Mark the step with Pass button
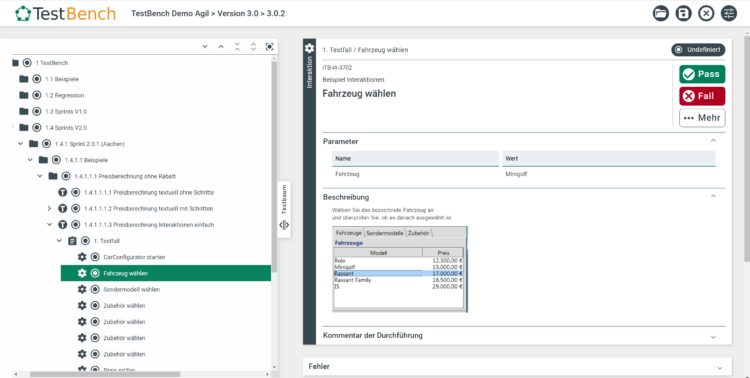 point(702,74)
